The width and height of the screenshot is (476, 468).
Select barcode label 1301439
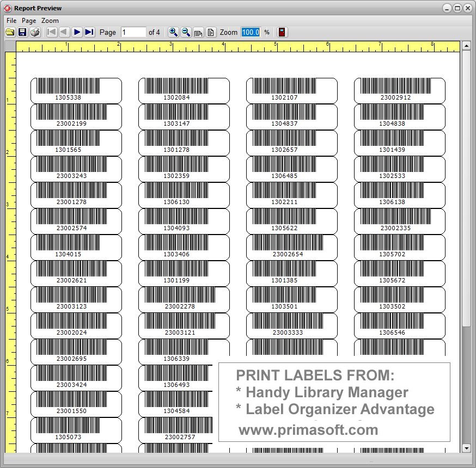[400, 143]
